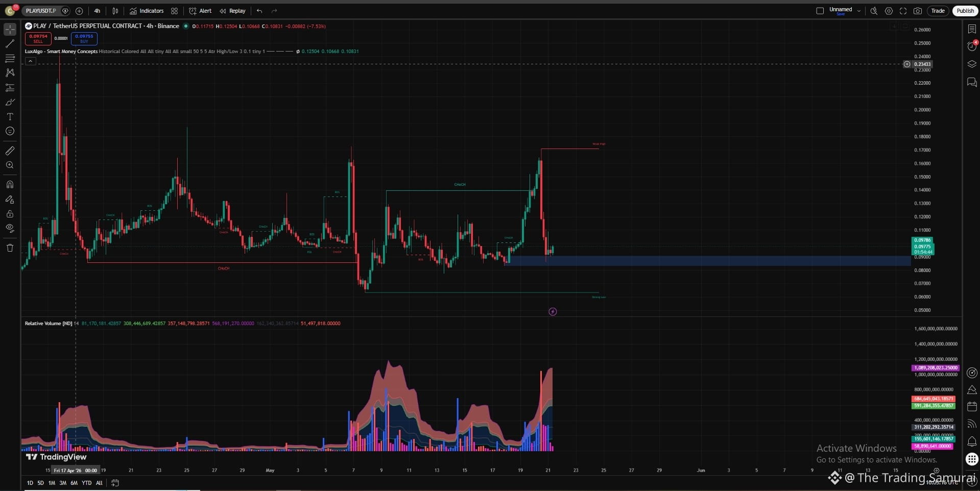
Task: Toggle hide all drawings eye icon
Action: click(10, 228)
